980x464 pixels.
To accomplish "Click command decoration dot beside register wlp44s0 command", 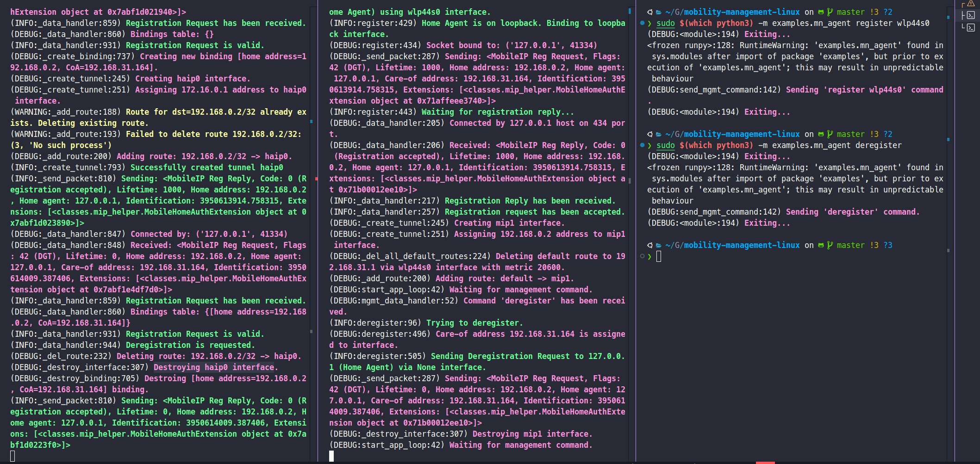I will pyautogui.click(x=643, y=23).
